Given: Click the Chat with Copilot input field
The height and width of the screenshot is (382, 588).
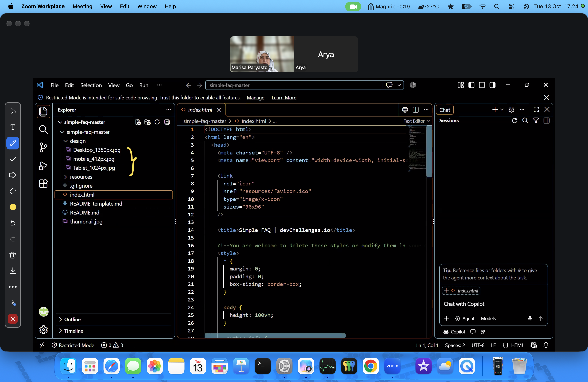Looking at the screenshot, I should click(493, 304).
